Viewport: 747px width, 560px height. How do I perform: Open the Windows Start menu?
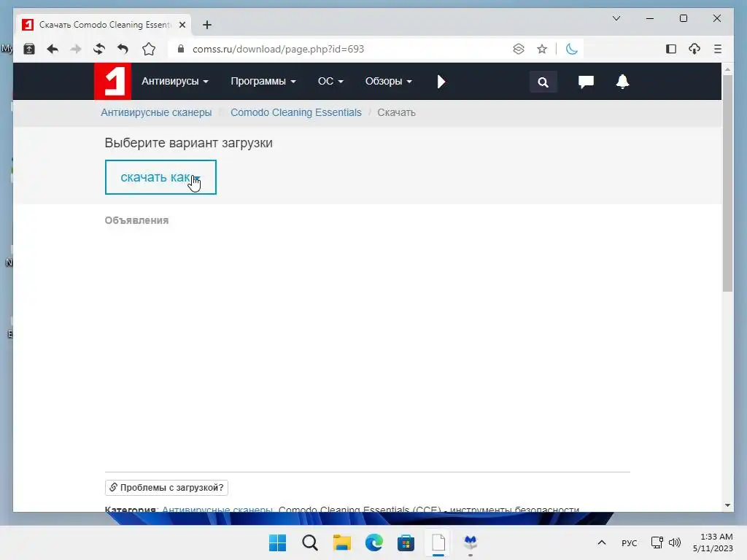tap(278, 542)
